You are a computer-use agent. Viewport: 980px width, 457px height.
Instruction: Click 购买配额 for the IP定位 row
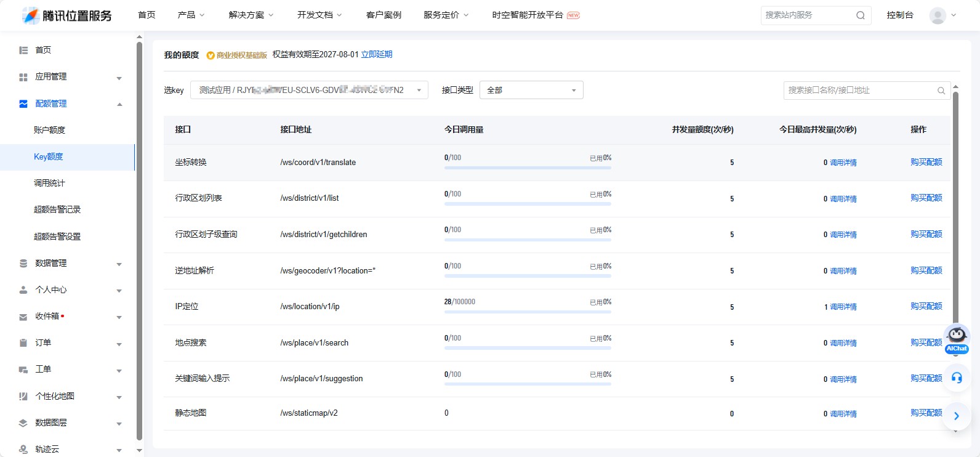point(926,306)
